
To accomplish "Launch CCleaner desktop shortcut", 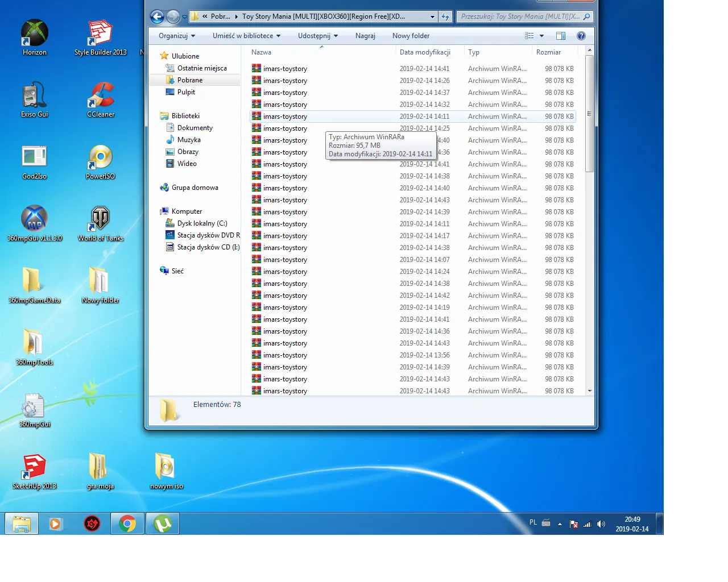I will coord(101,99).
